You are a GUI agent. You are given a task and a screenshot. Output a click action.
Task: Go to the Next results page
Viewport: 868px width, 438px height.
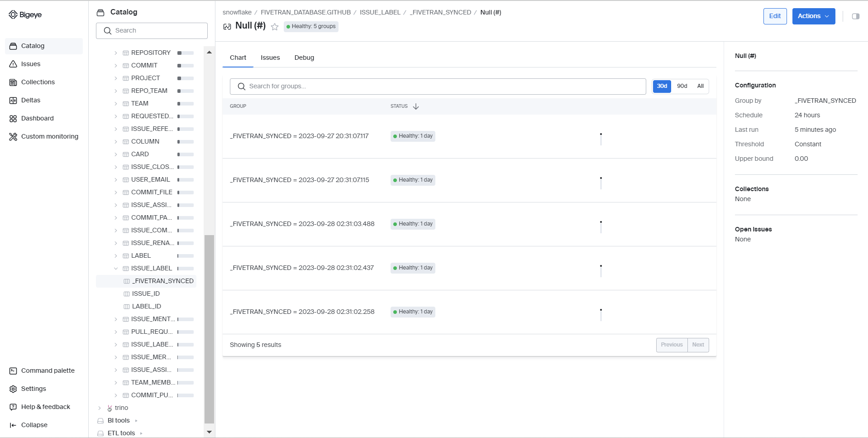[x=698, y=345]
